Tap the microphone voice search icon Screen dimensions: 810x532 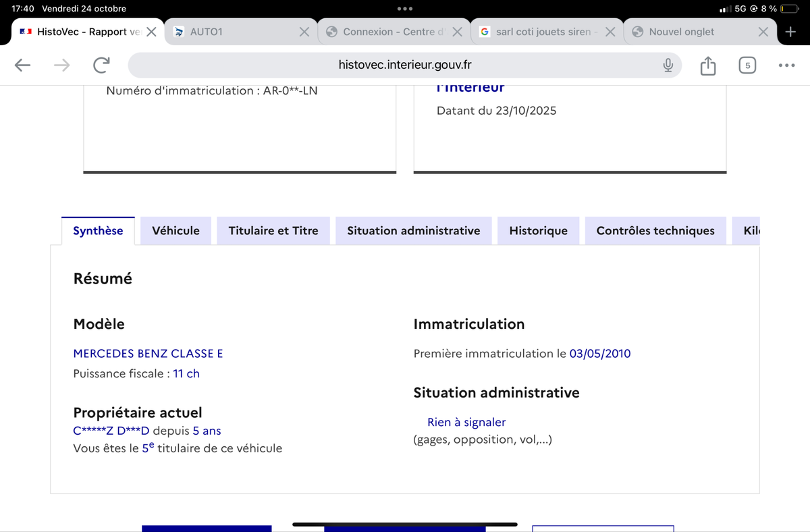(668, 65)
